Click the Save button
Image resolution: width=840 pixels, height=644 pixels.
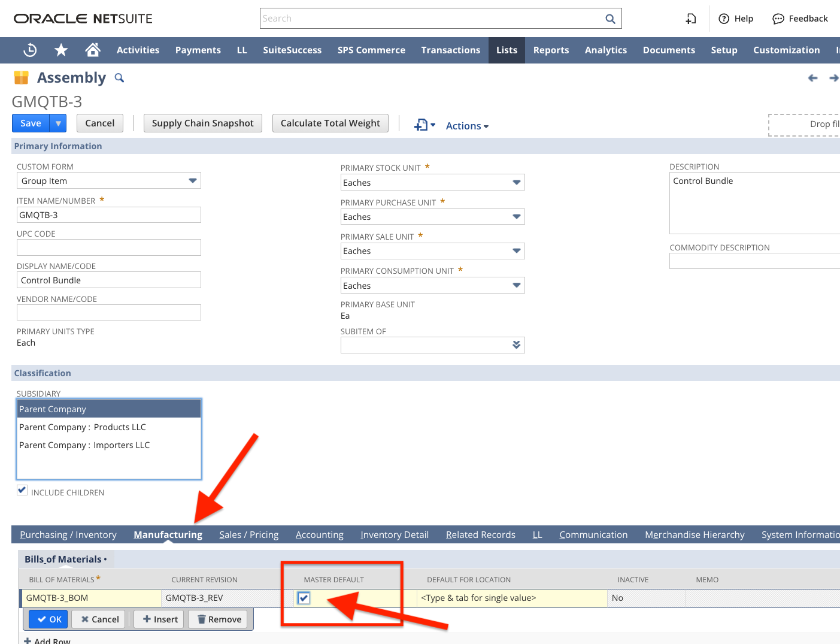31,123
